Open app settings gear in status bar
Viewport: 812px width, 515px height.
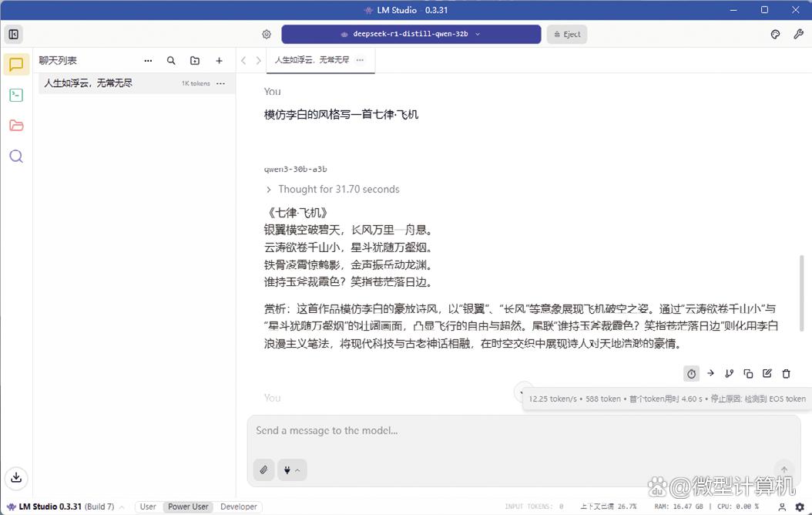[x=800, y=507]
